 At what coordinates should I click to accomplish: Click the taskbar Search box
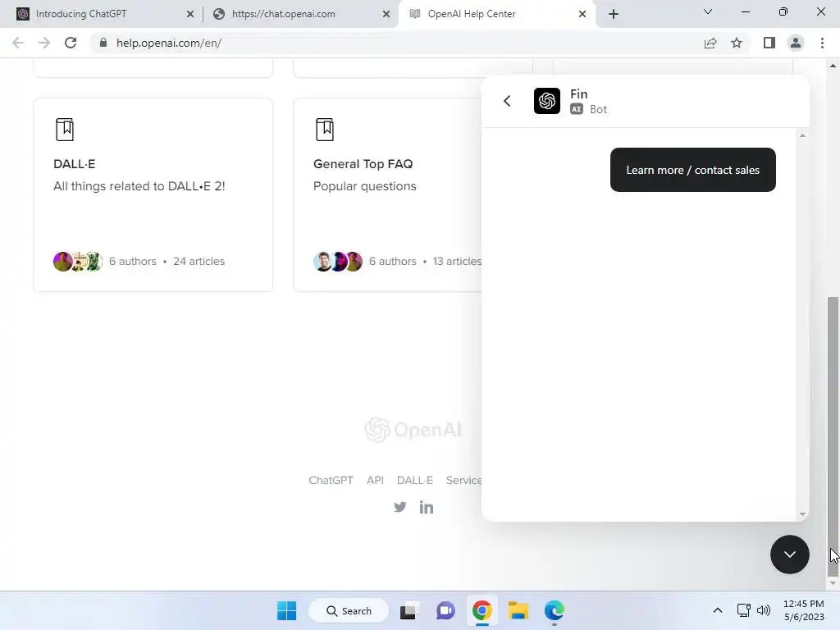(x=349, y=610)
